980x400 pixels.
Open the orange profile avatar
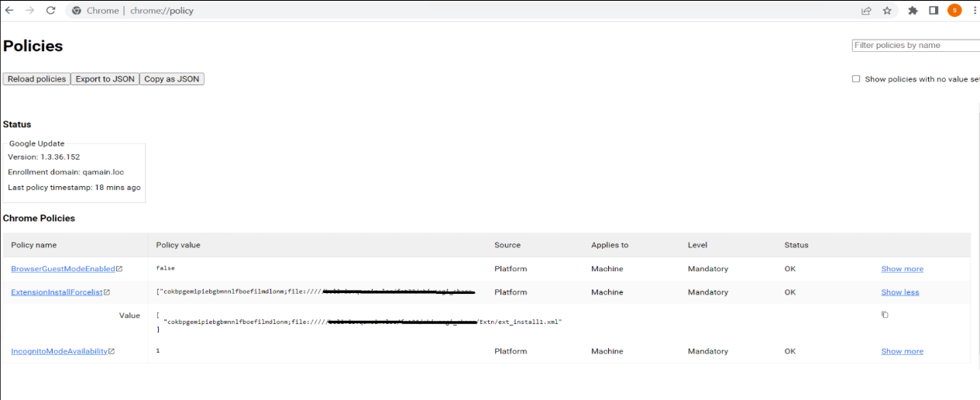click(x=954, y=11)
